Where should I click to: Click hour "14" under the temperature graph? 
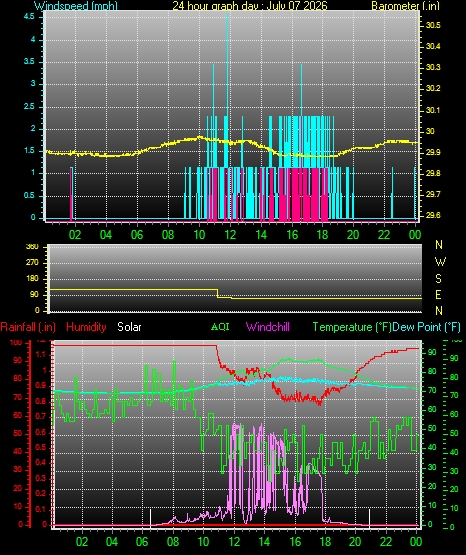264,542
